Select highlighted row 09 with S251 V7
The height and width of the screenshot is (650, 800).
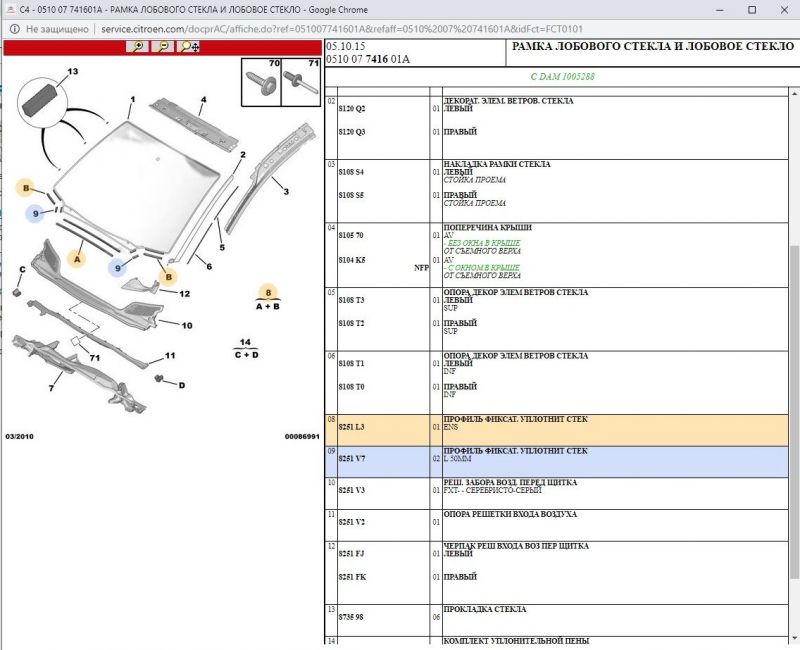pyautogui.click(x=555, y=459)
